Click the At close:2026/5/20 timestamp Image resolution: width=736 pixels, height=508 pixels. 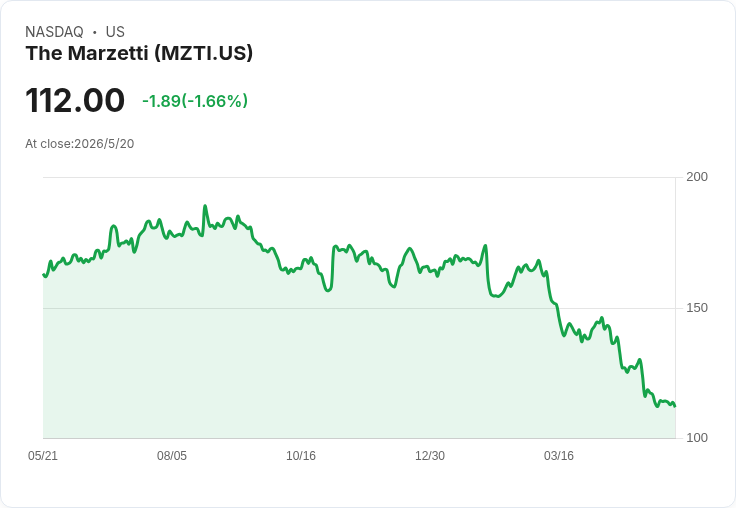coord(80,144)
